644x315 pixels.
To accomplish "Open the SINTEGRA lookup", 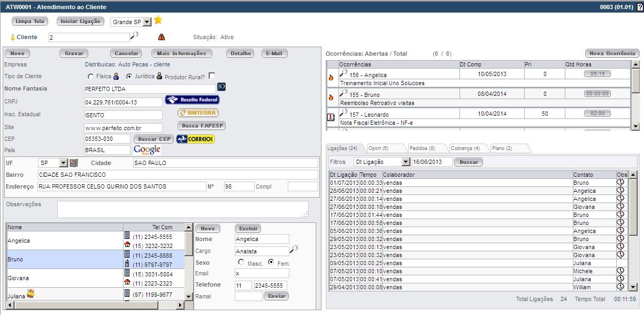I will [198, 112].
